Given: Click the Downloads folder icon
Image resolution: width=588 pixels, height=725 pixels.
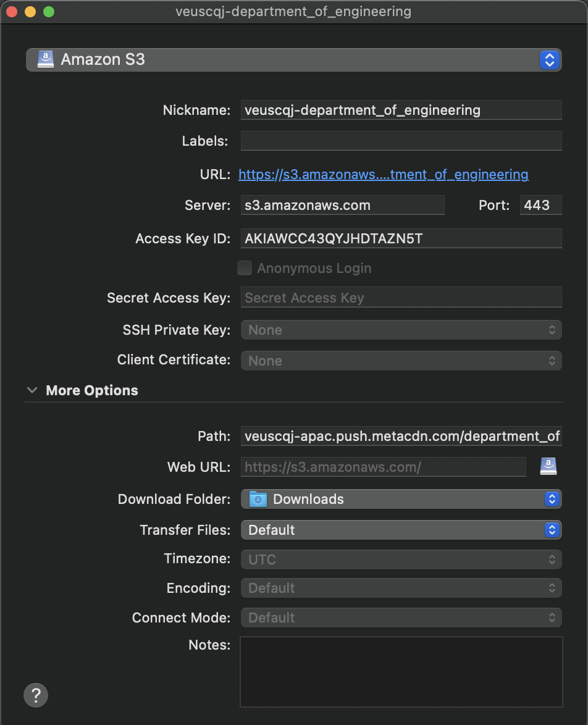Looking at the screenshot, I should [258, 500].
